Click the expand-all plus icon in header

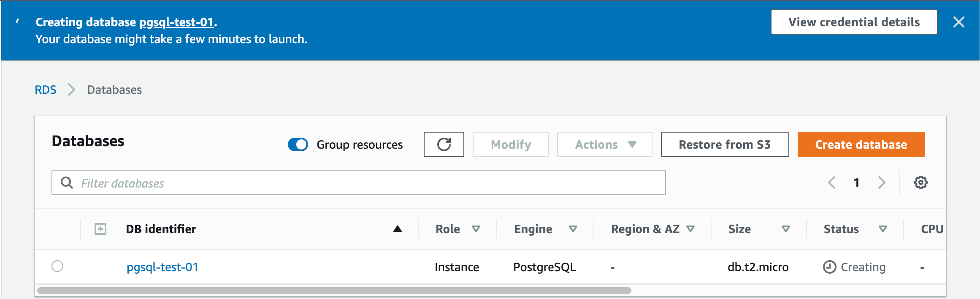100,229
